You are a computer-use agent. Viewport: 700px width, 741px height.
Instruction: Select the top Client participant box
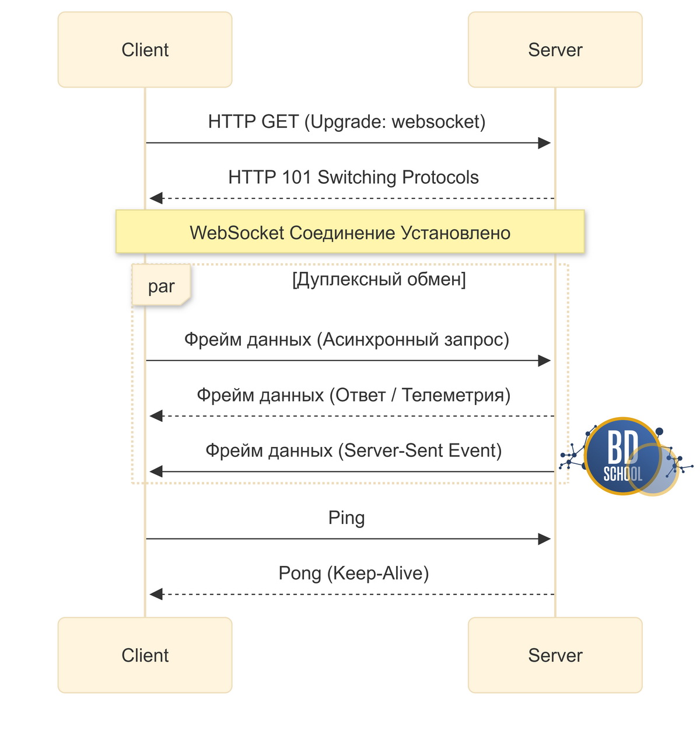click(145, 50)
